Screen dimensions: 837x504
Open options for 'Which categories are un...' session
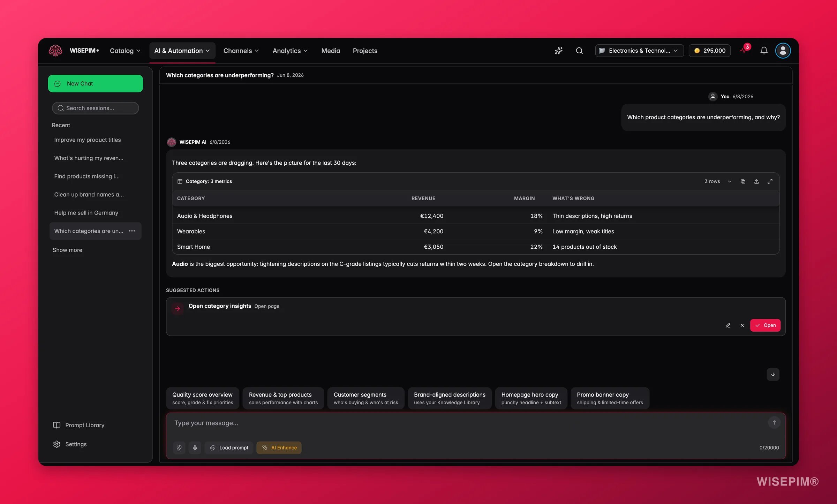tap(132, 231)
